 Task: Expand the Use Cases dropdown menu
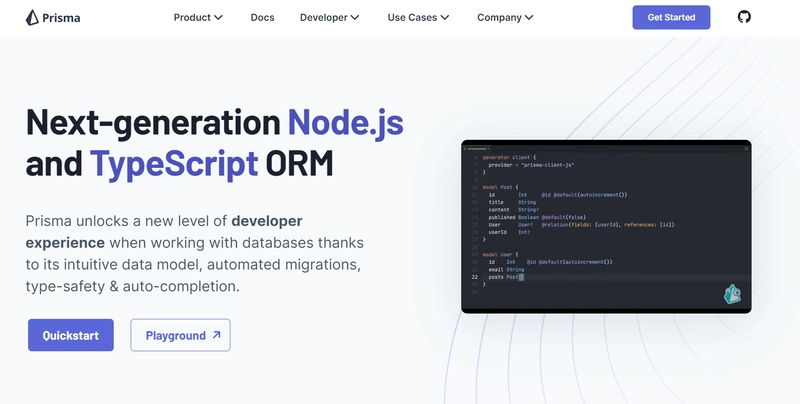(418, 17)
